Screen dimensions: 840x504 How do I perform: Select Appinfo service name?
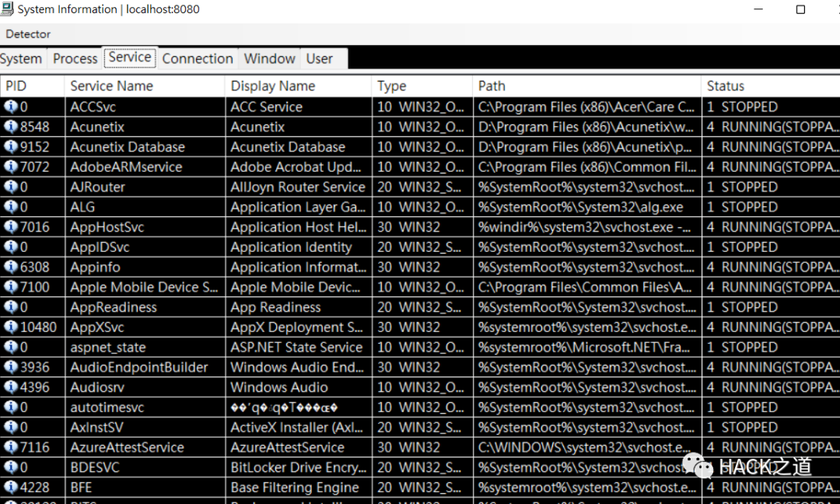coord(95,267)
